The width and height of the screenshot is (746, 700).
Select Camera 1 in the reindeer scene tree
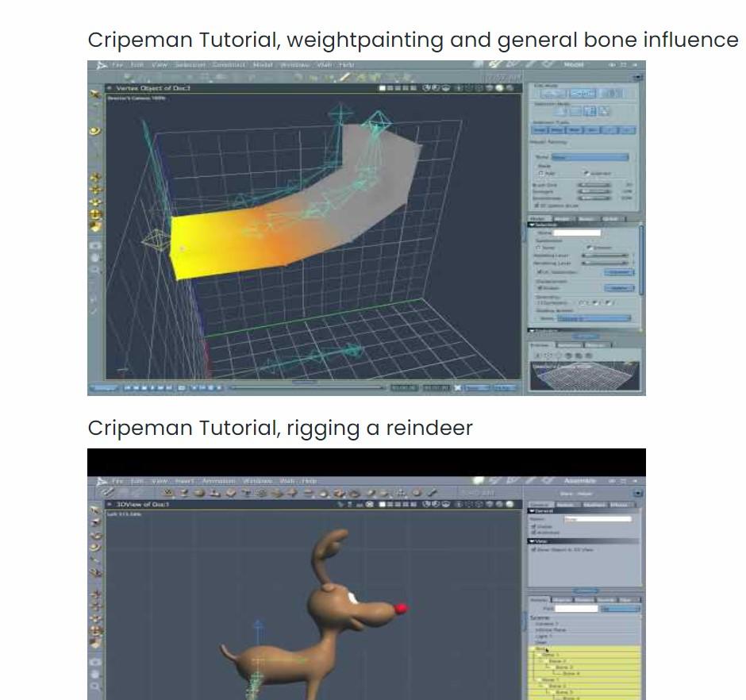pos(546,623)
